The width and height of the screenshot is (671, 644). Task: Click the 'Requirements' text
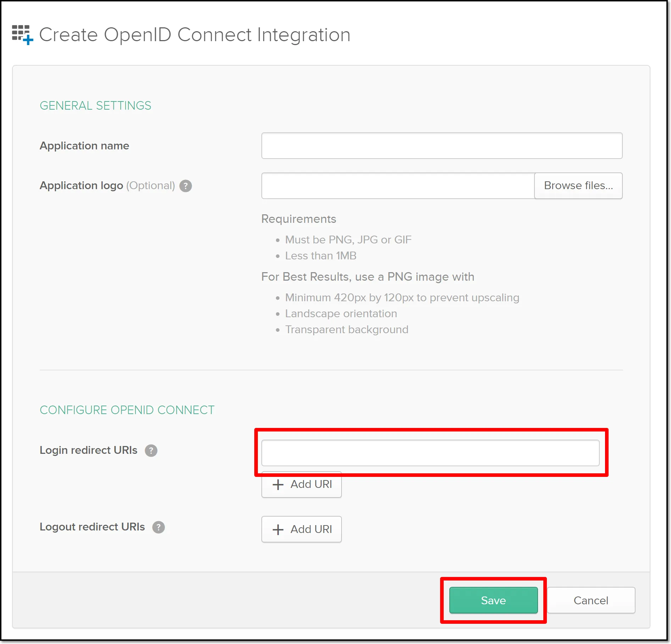299,219
